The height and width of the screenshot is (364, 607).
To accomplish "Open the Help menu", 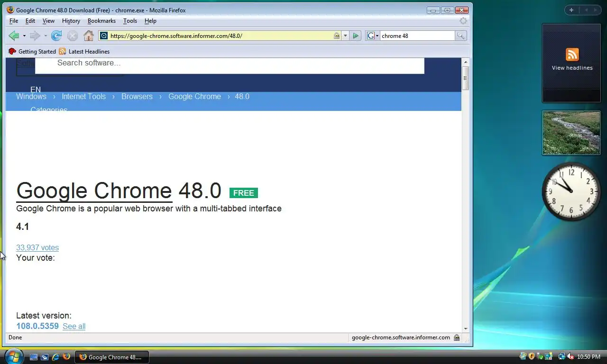I will [150, 21].
